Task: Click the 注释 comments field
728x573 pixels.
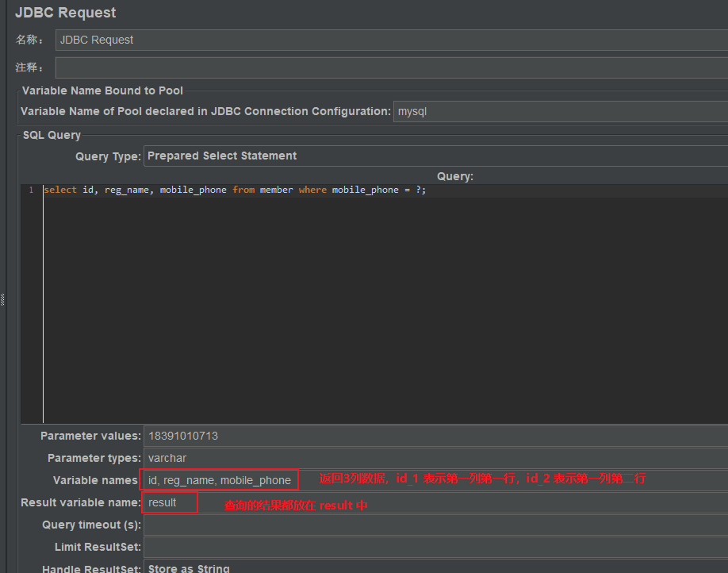Action: pos(317,67)
